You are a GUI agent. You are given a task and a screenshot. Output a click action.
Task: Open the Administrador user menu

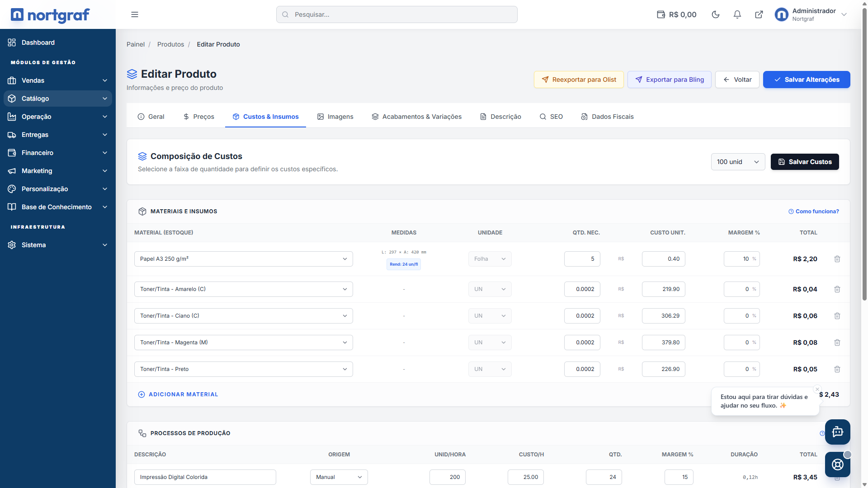click(811, 14)
